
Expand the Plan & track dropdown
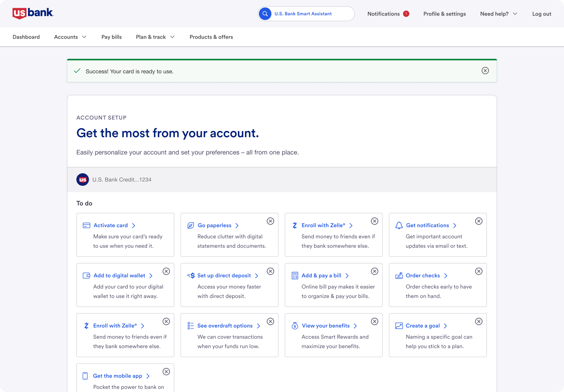[x=155, y=37]
